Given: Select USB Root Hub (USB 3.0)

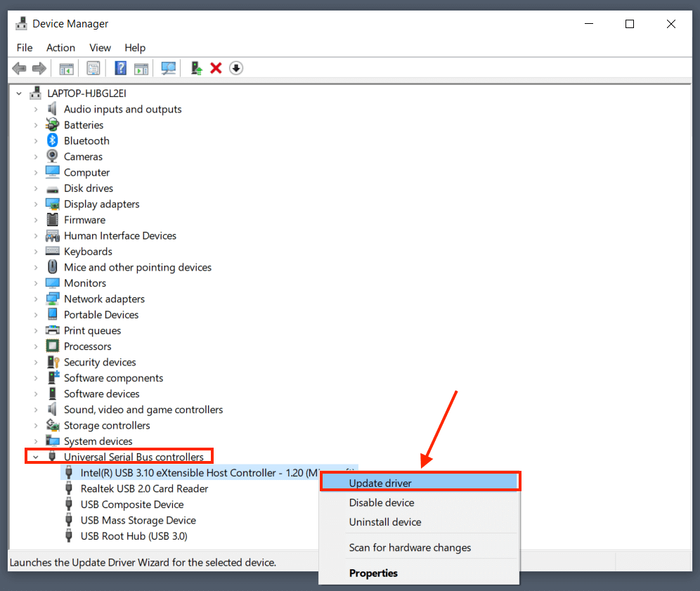Looking at the screenshot, I should click(x=134, y=536).
